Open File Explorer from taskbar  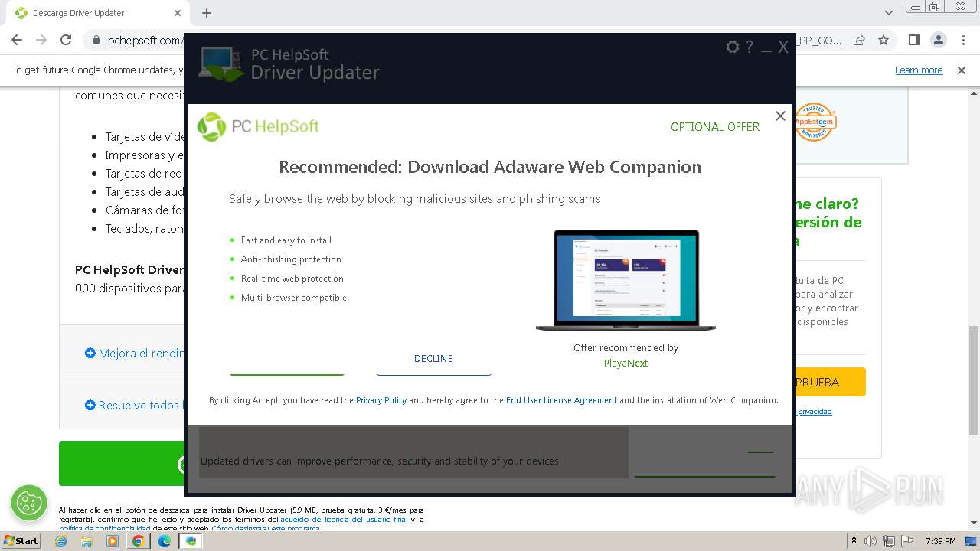point(87,541)
